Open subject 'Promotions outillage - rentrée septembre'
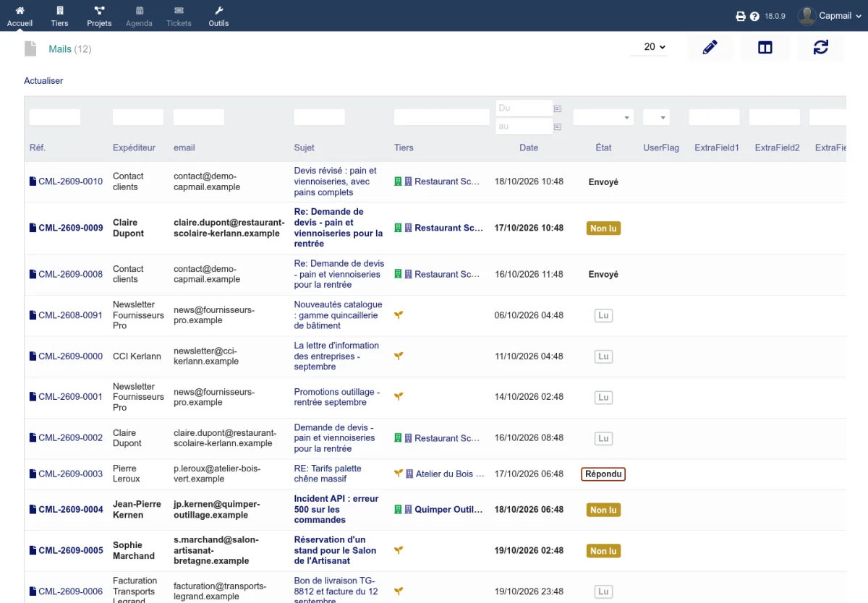Screen dimensions: 868x603 [336, 397]
